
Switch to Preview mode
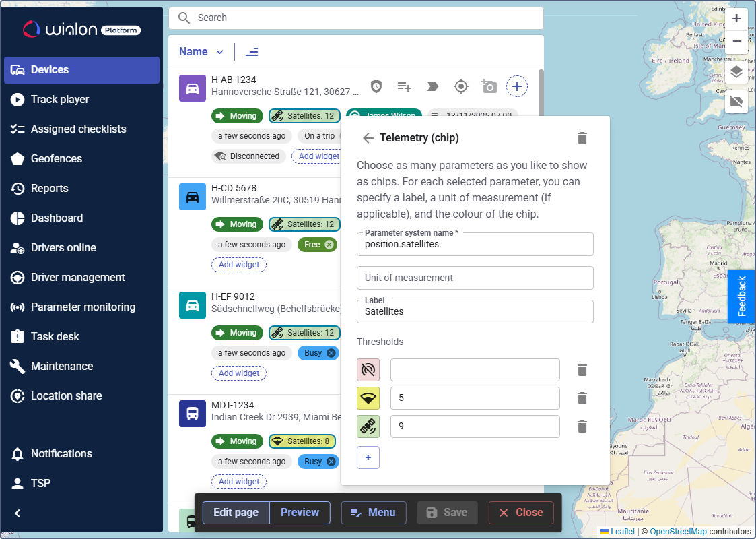(x=300, y=513)
